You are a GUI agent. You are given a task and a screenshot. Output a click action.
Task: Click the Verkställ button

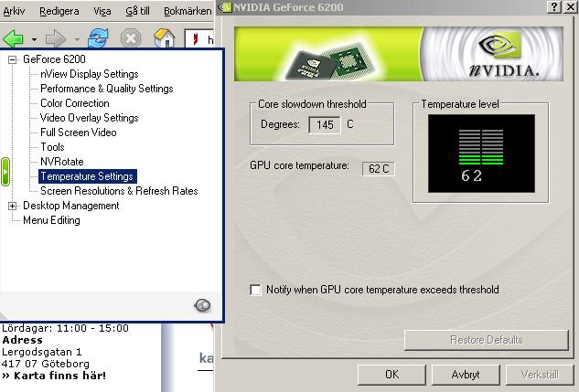click(540, 375)
